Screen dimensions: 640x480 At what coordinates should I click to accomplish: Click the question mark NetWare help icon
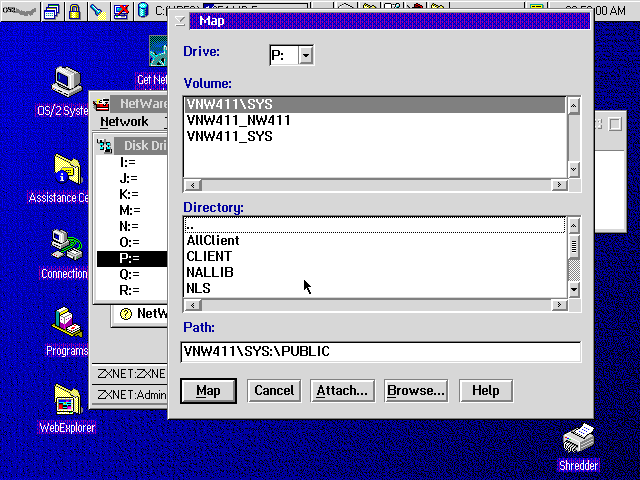tap(126, 313)
